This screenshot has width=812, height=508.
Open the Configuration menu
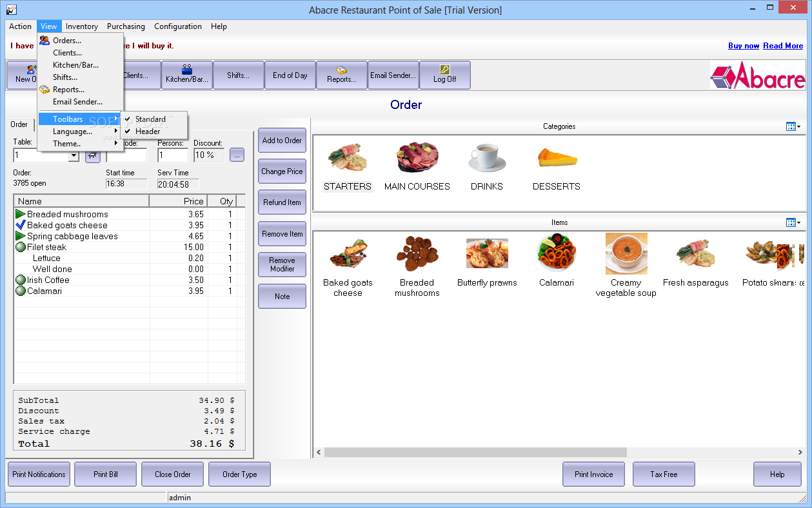tap(178, 26)
